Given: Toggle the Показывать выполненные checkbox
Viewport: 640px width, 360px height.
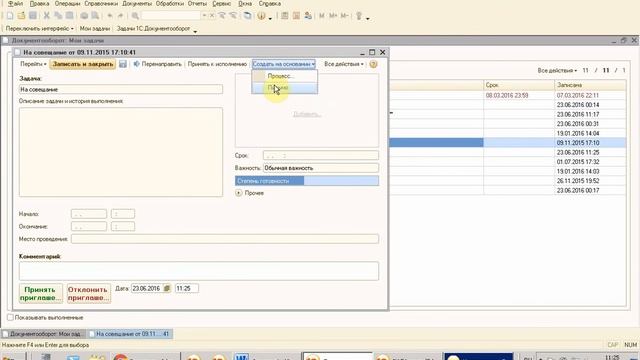Looking at the screenshot, I should pos(10,317).
